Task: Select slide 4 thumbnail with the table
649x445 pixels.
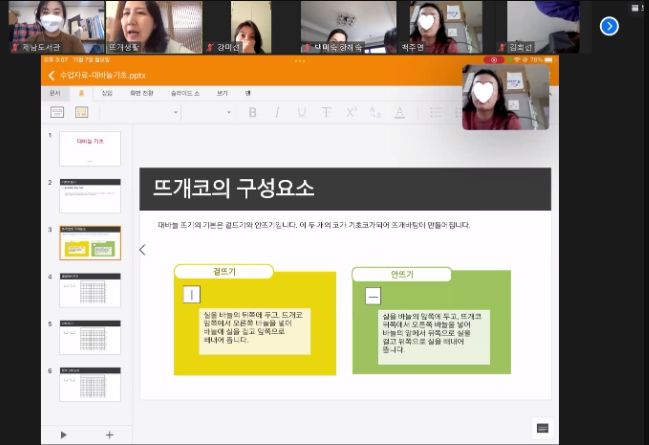Action: click(90, 290)
